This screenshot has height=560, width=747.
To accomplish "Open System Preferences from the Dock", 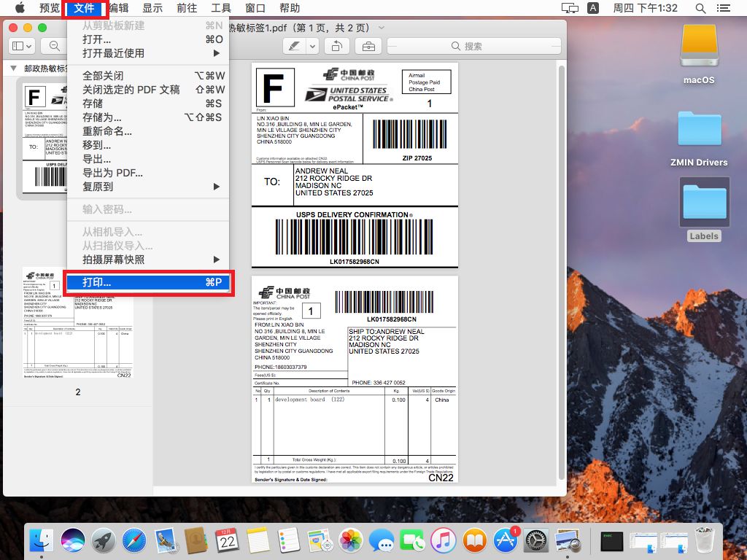I will pos(536,540).
